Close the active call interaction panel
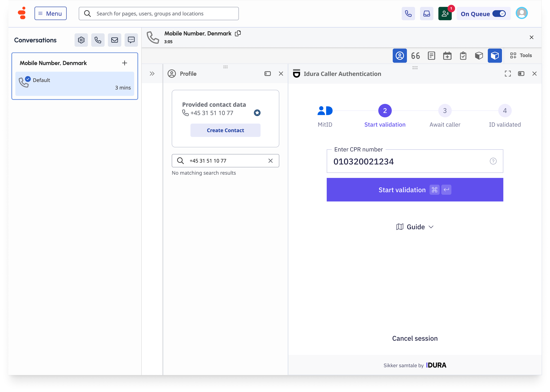Image resolution: width=550 pixels, height=392 pixels. [x=531, y=37]
